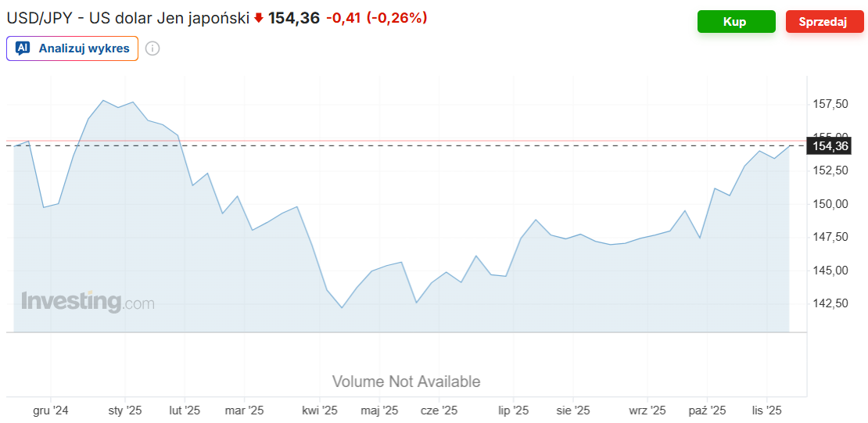Screen dimensions: 868x423
Task: Click the red down arrow price indicator
Action: pos(259,18)
